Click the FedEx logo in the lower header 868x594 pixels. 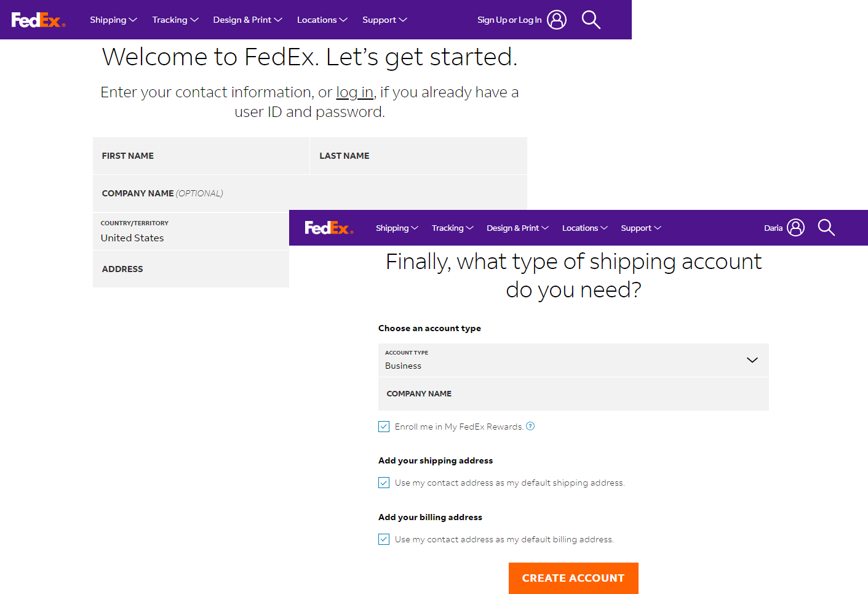(329, 228)
